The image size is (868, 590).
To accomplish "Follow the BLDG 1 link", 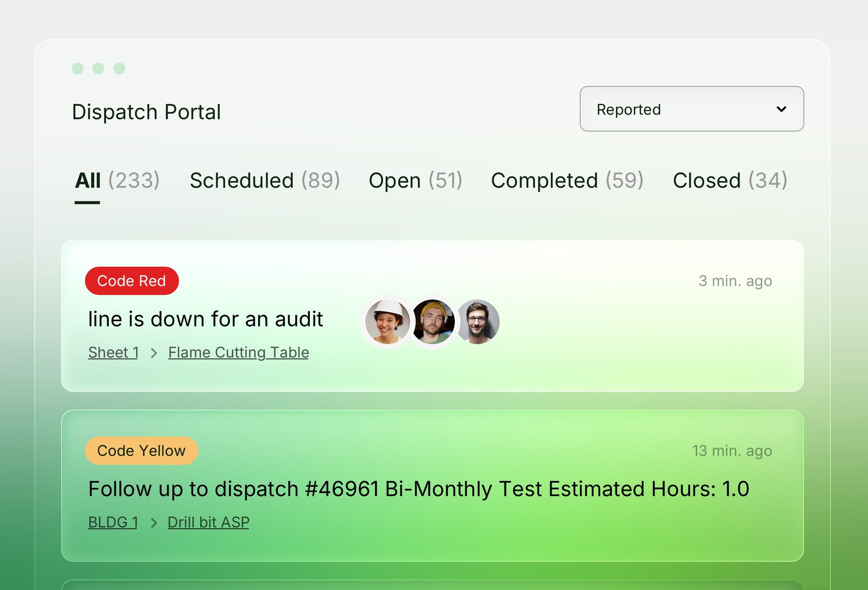I will [113, 522].
